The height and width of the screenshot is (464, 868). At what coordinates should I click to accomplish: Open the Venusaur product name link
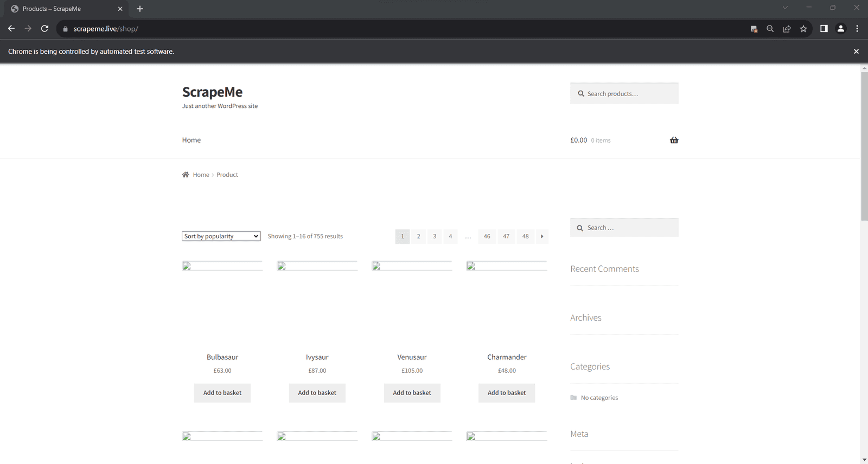click(x=412, y=357)
